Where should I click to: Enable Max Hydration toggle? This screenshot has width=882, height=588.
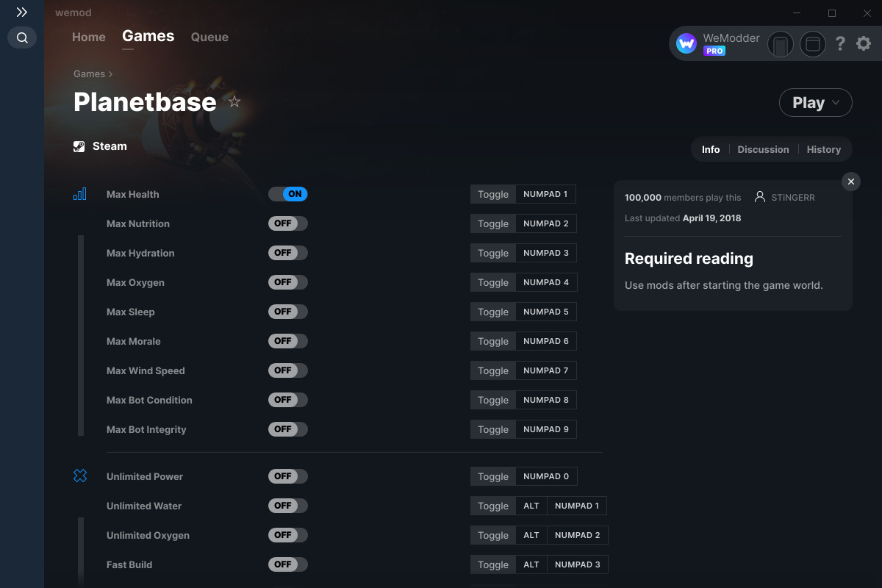coord(288,253)
